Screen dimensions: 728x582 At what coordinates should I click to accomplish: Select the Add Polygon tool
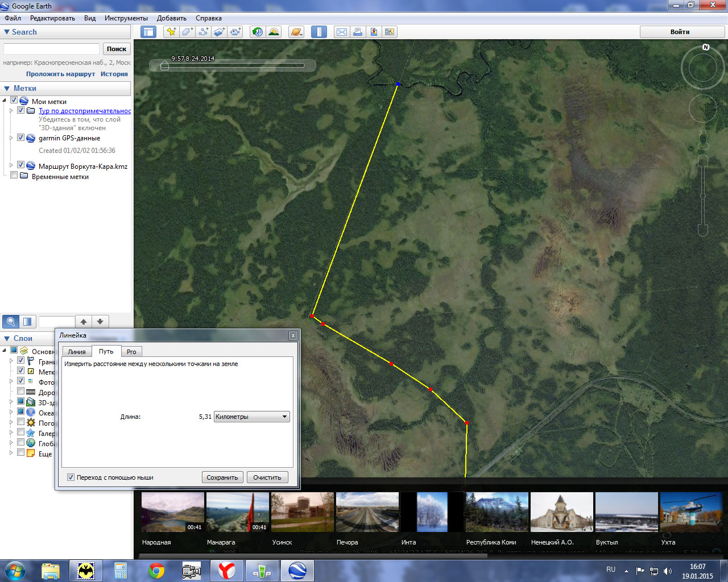[187, 32]
